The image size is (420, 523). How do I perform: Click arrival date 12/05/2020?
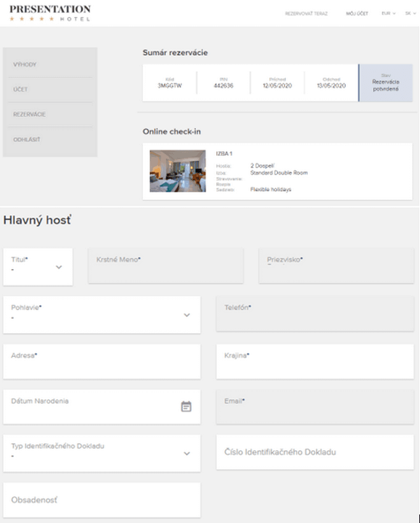coord(277,86)
